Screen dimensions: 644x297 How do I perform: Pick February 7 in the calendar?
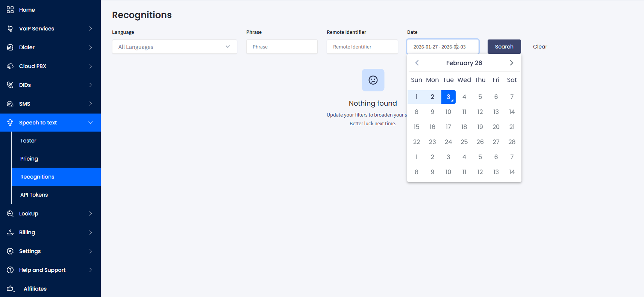512,97
